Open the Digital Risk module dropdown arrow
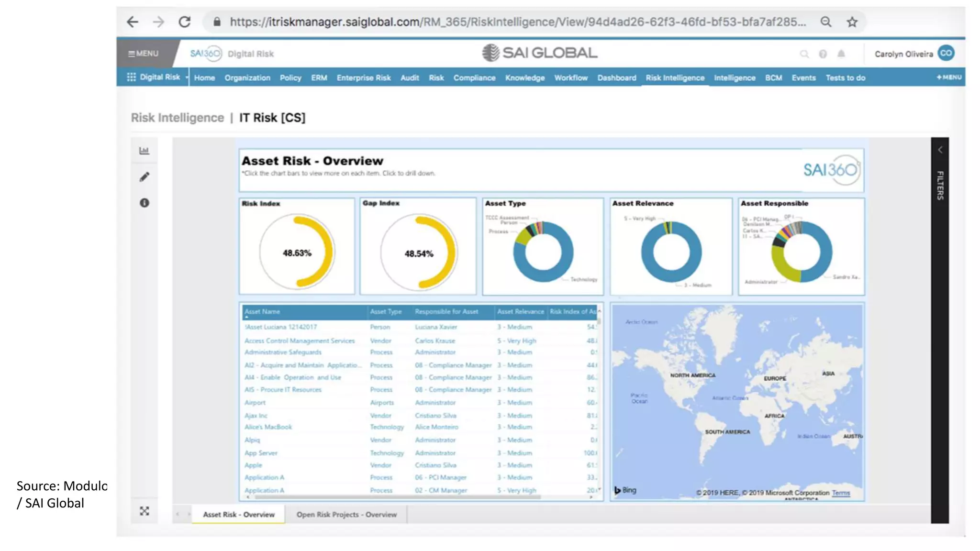This screenshot has width=980, height=551. pos(187,77)
